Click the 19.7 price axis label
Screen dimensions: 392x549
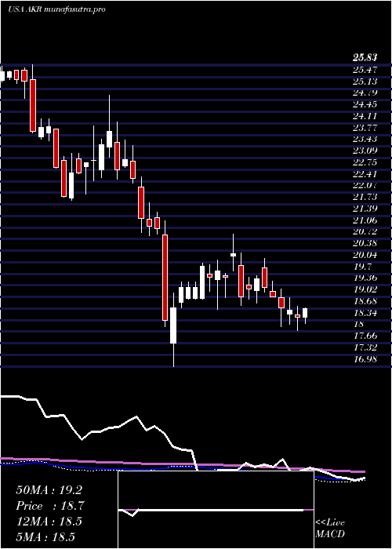click(362, 267)
